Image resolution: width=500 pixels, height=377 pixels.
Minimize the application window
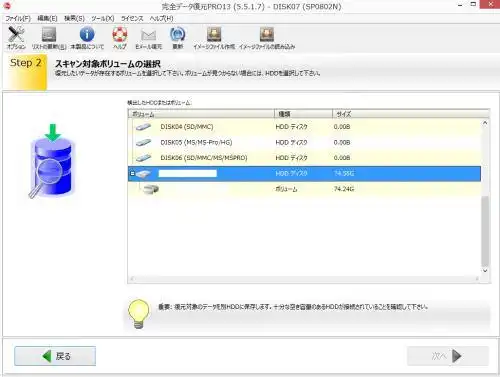click(460, 5)
